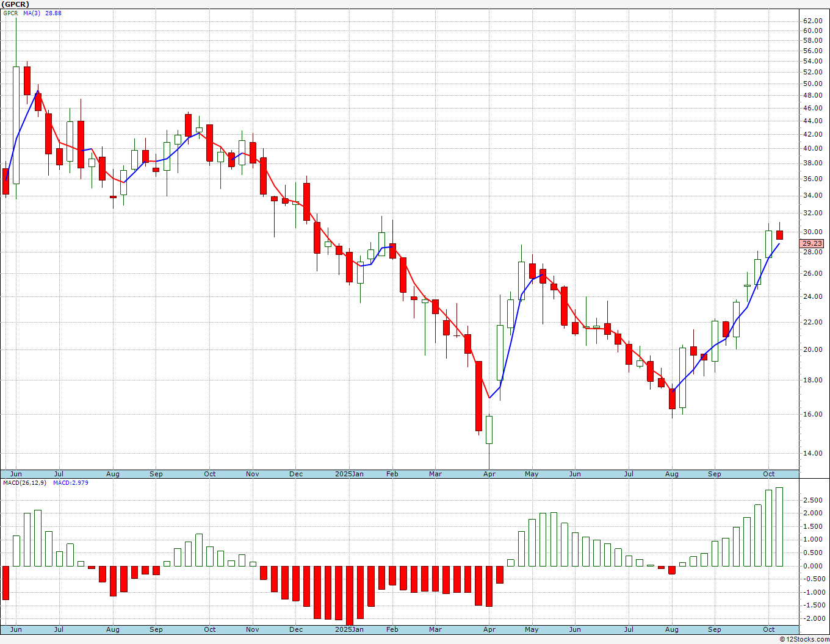Click the deepest red MACD bar at 2025Jan
This screenshot has width=830, height=644.
(x=349, y=595)
